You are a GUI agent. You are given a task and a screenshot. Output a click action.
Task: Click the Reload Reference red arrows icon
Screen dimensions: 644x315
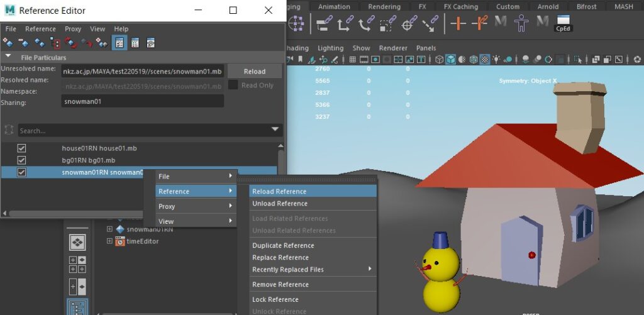[x=70, y=42]
